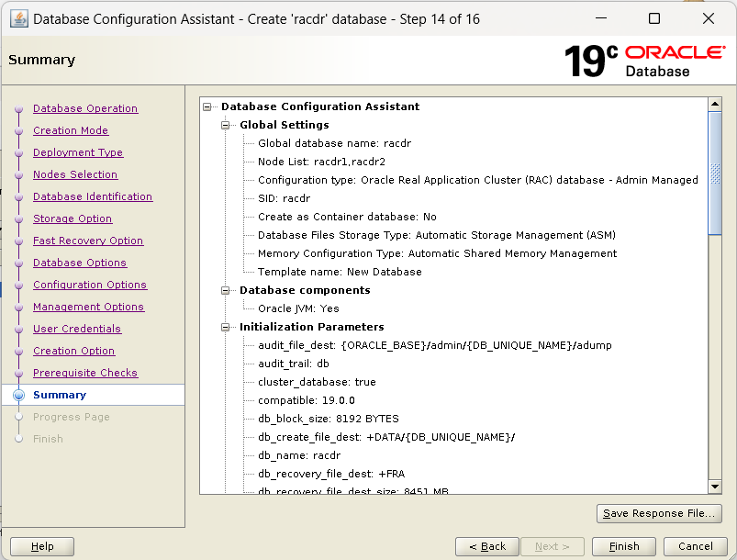Screen dimensions: 737x560
Task: Select the db_create_file_dest row
Action: coord(386,437)
